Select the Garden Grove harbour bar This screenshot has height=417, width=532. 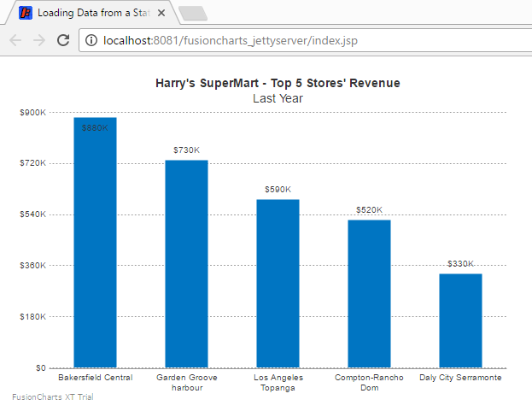coord(186,265)
